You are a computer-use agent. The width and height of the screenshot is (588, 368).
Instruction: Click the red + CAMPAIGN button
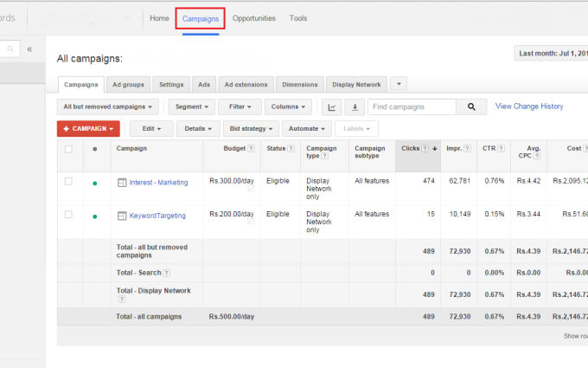click(x=88, y=129)
